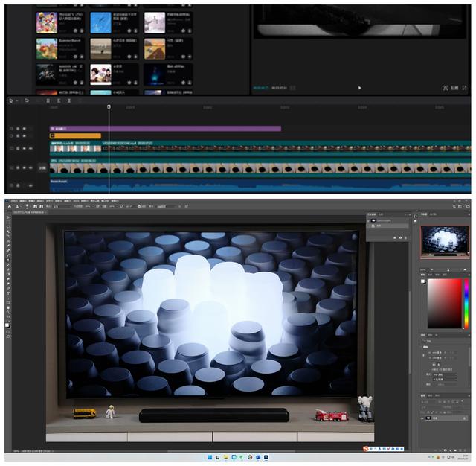Pick the Clone Stamp tool
The height and width of the screenshot is (466, 476).
pyautogui.click(x=8, y=260)
